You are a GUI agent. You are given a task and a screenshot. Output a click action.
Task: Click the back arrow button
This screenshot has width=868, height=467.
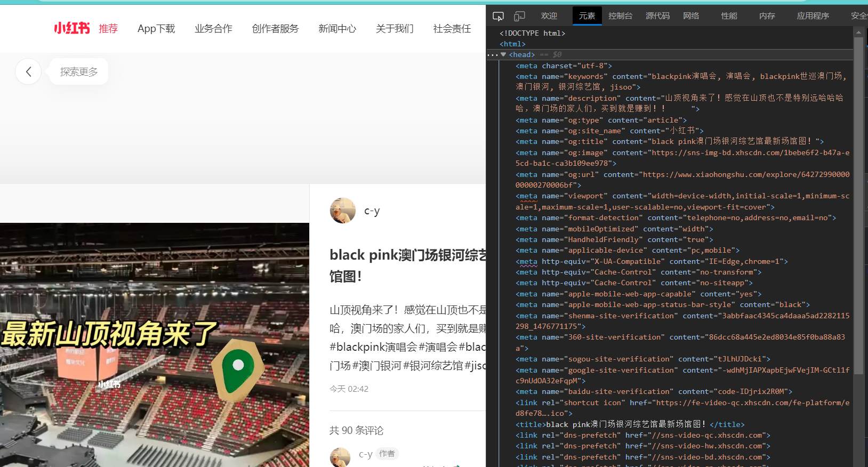[x=28, y=71]
